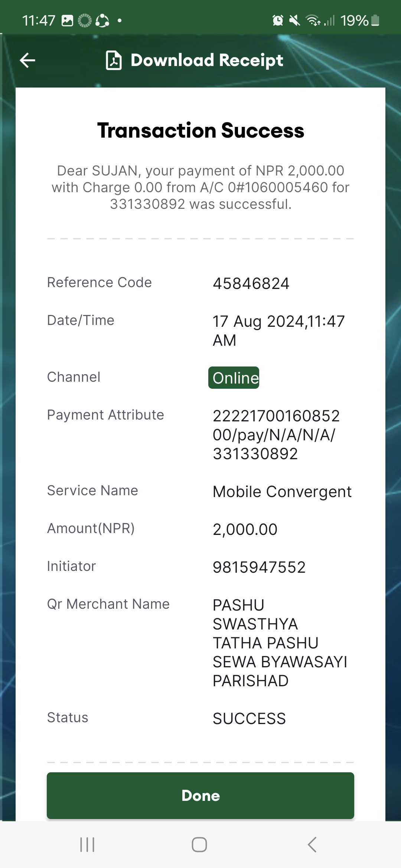
Task: Select the amount value 2,000.00
Action: [x=245, y=529]
